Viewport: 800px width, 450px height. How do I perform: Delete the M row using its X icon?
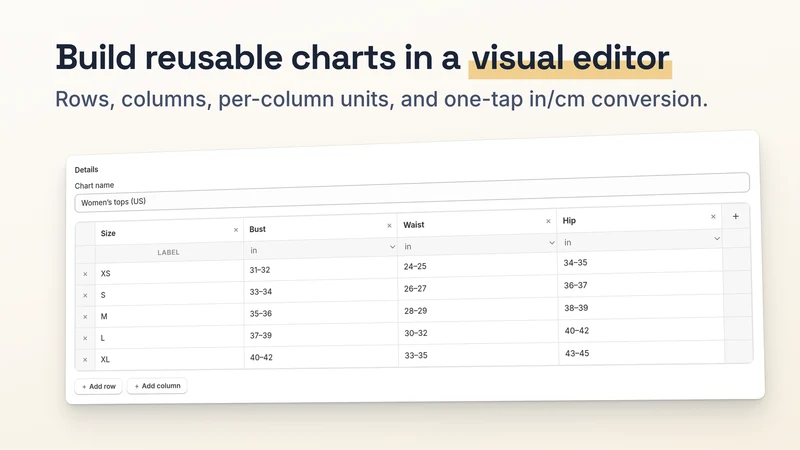[85, 317]
